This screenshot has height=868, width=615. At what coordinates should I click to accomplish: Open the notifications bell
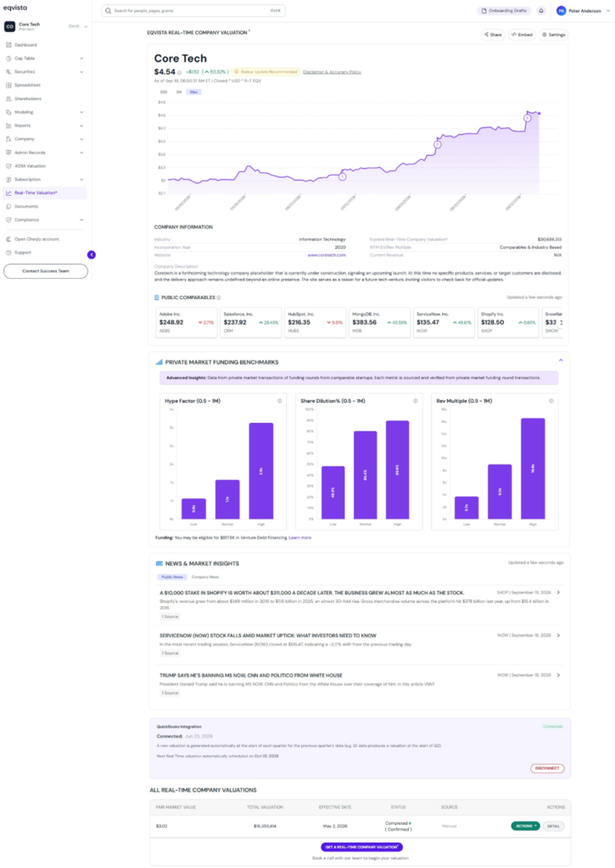541,10
